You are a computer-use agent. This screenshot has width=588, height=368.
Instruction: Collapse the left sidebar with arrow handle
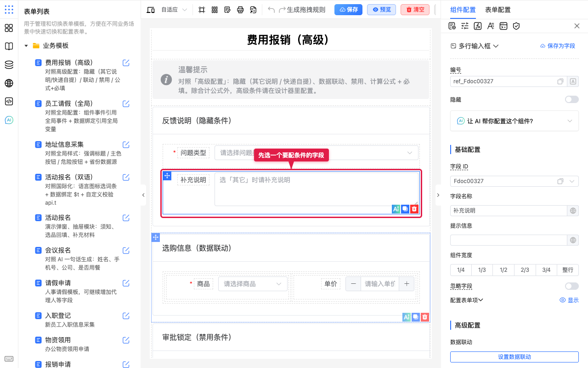[x=143, y=195]
